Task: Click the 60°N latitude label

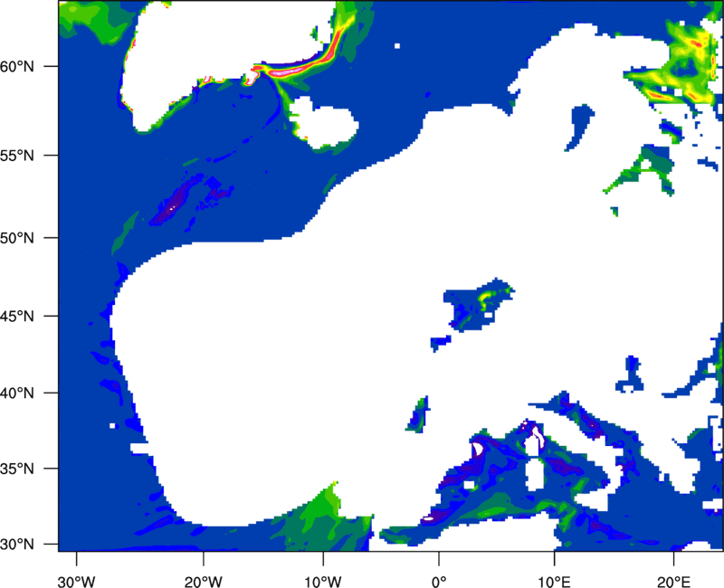Action: pyautogui.click(x=17, y=66)
